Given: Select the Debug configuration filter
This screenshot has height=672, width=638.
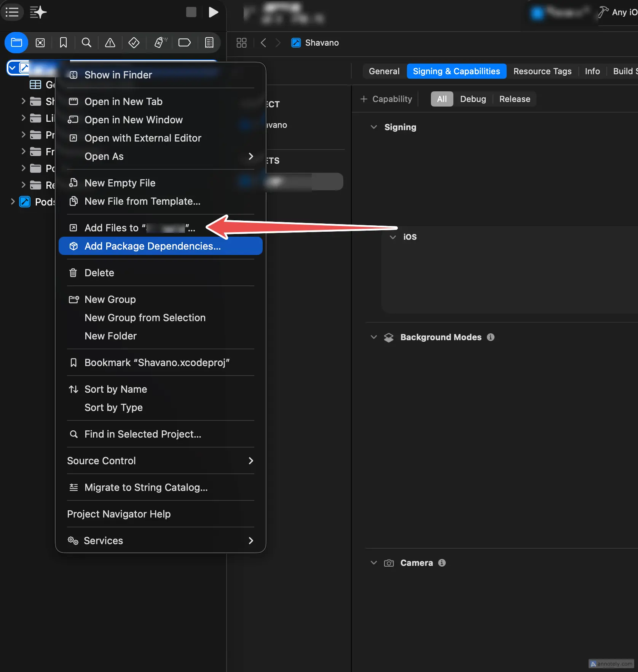Looking at the screenshot, I should click(473, 99).
